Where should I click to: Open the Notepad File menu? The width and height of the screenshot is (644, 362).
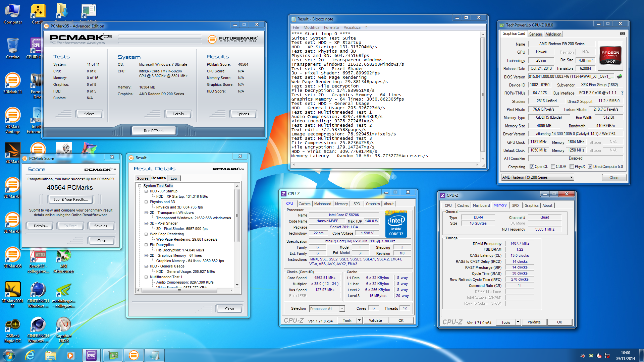[x=296, y=27]
